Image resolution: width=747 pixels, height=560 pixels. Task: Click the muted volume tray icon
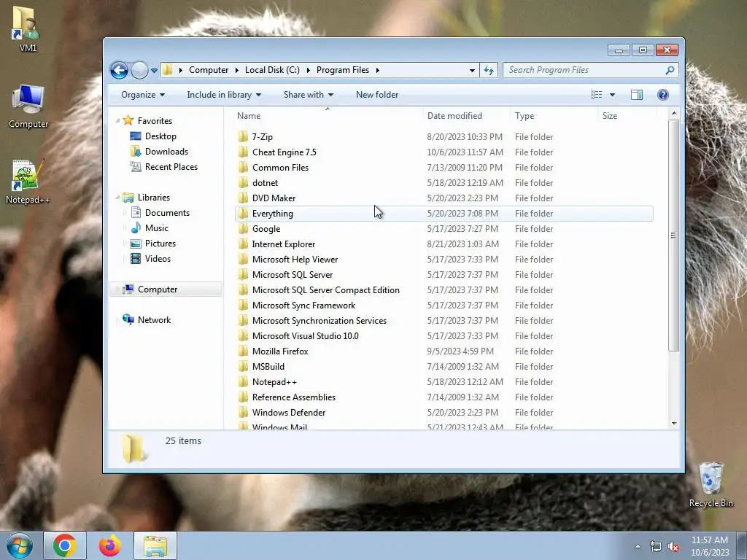673,547
